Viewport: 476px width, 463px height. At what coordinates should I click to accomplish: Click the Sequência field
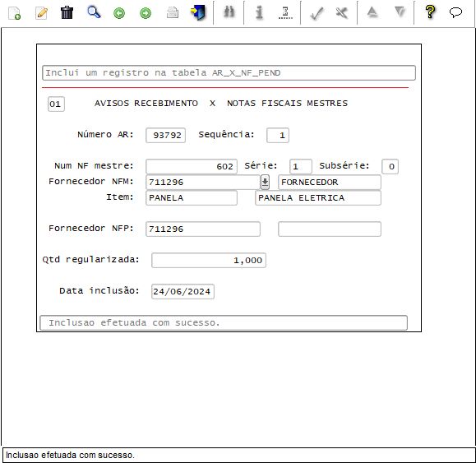click(278, 135)
